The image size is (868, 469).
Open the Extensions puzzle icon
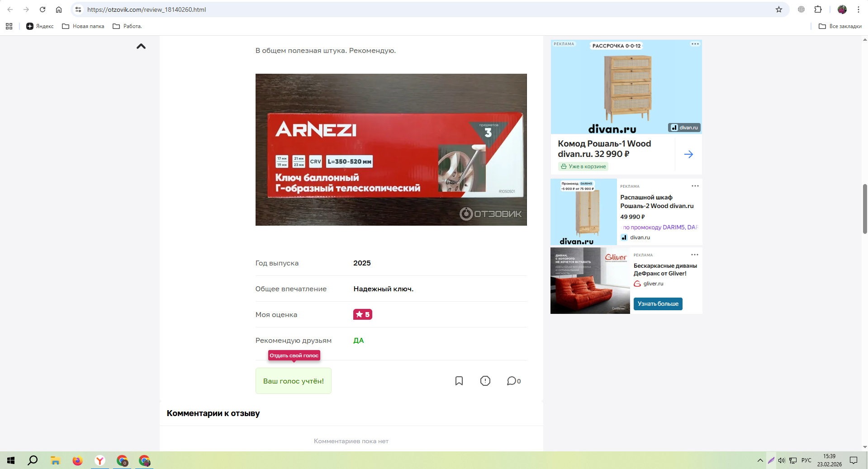point(818,9)
